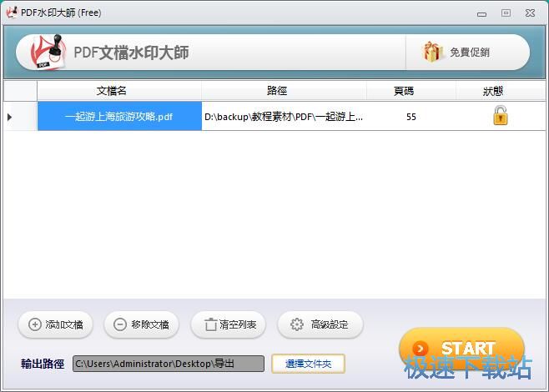Click the page count value 55
Viewport: 549px width, 392px height.
(411, 117)
